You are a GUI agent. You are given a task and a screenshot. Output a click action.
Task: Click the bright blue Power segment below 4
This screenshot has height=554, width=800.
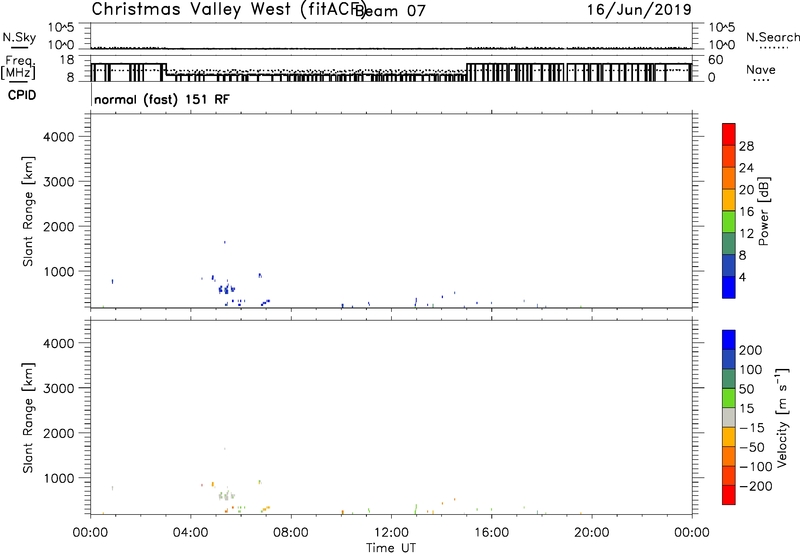click(x=729, y=287)
